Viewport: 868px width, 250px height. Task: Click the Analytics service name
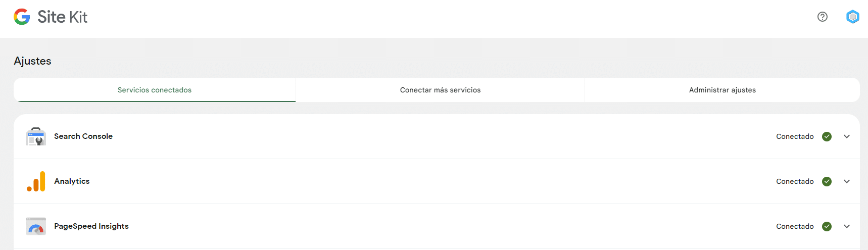(x=72, y=181)
